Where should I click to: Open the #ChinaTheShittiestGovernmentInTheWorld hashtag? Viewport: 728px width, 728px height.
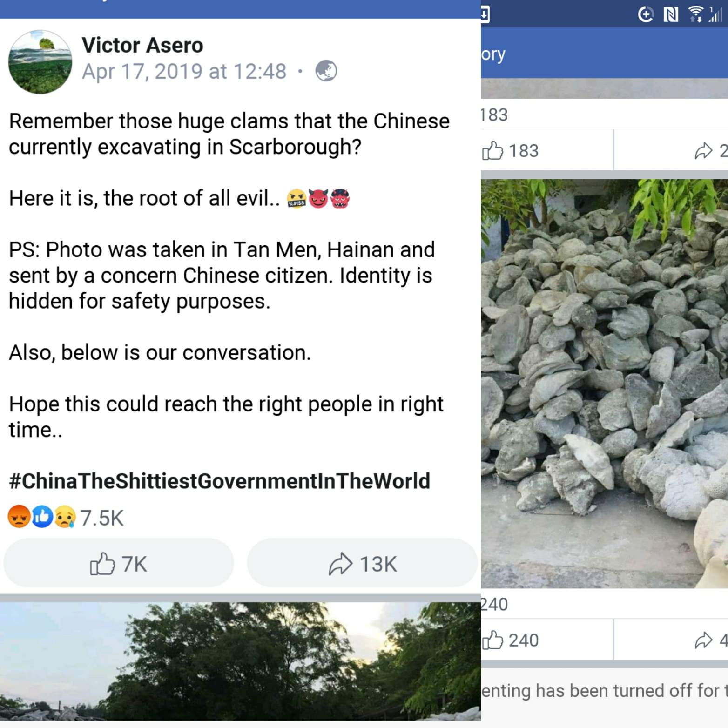(219, 481)
